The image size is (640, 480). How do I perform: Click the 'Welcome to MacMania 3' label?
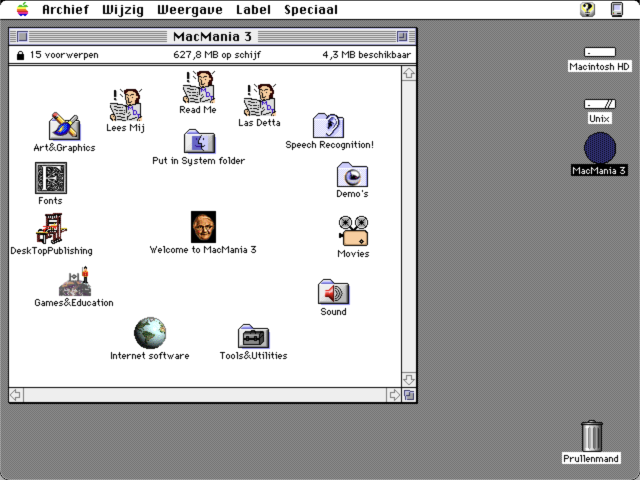203,250
